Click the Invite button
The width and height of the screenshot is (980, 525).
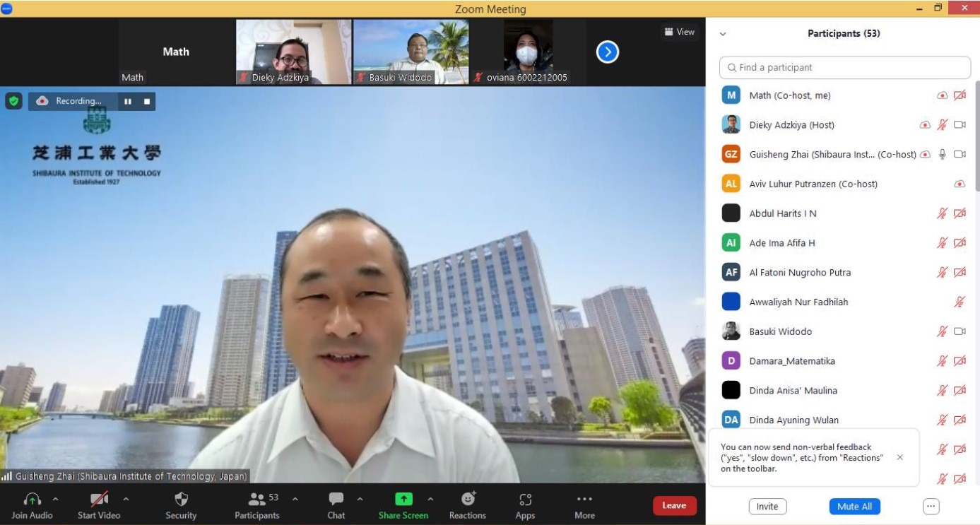767,507
